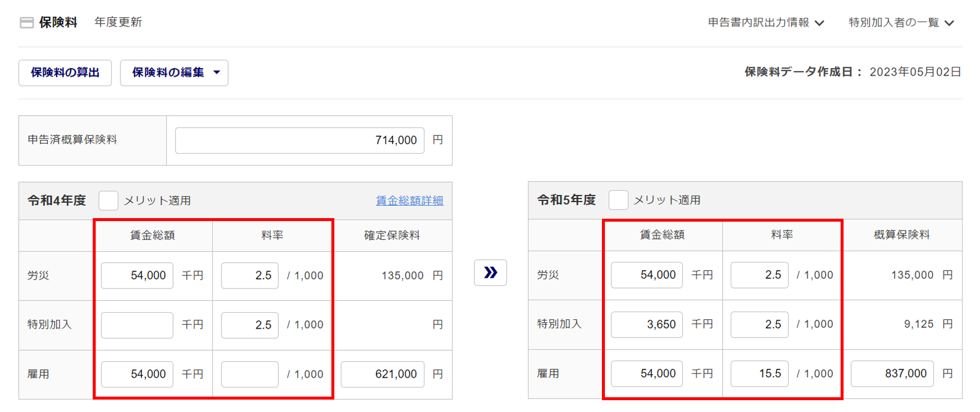Viewport: 980px width, 412px height.
Task: Edit 令和4年度 雇用 確定保険料 field 621,000
Action: point(382,374)
